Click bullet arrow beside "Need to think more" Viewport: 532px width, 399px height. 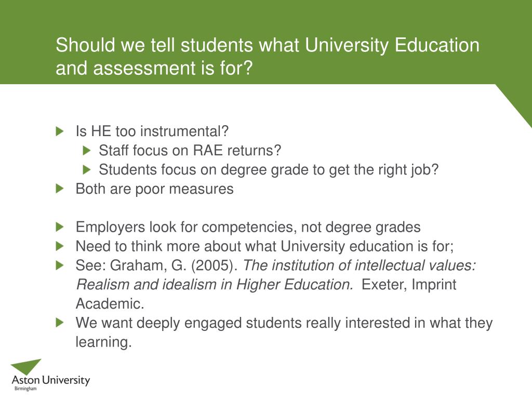pos(60,246)
